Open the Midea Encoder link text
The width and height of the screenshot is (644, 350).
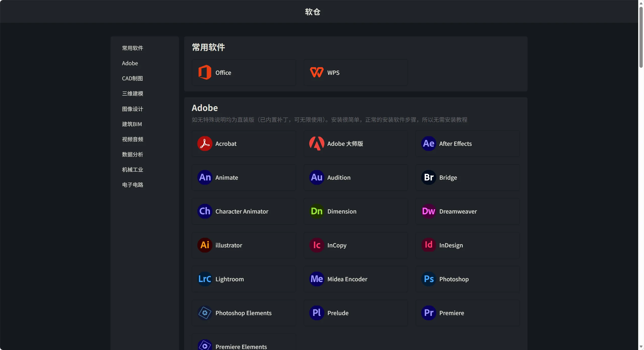tap(347, 279)
